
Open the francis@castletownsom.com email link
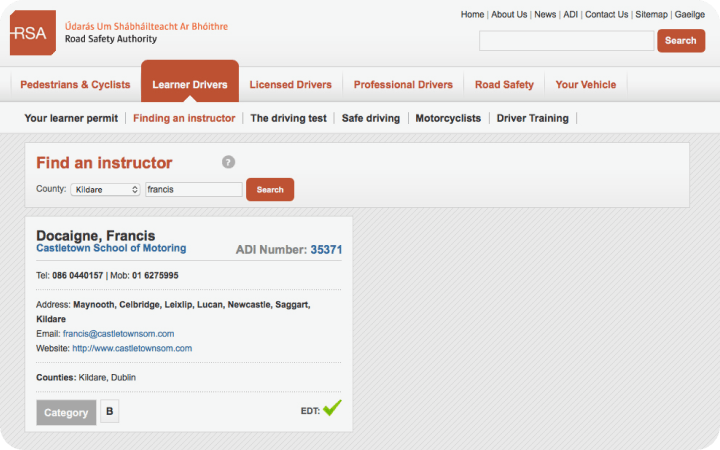[x=118, y=333]
